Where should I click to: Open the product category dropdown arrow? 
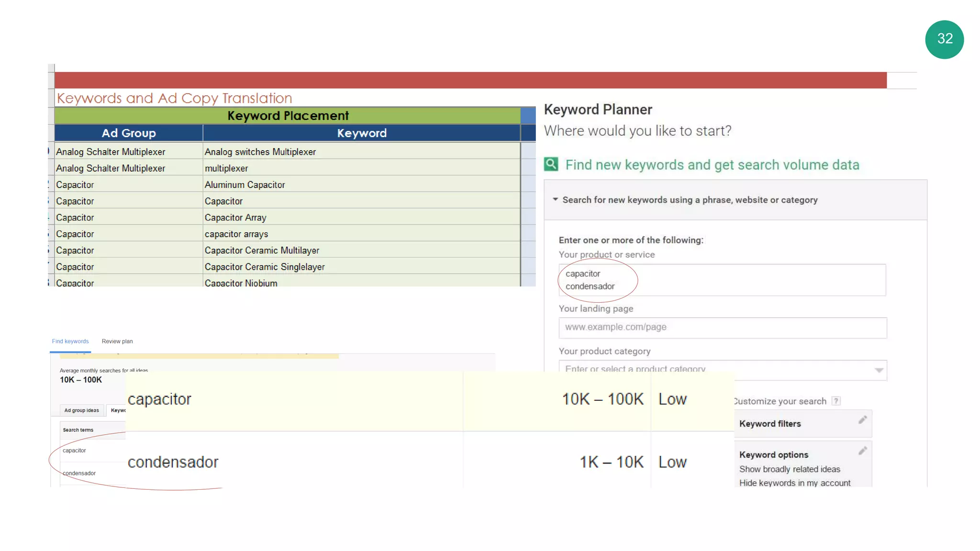pos(879,370)
